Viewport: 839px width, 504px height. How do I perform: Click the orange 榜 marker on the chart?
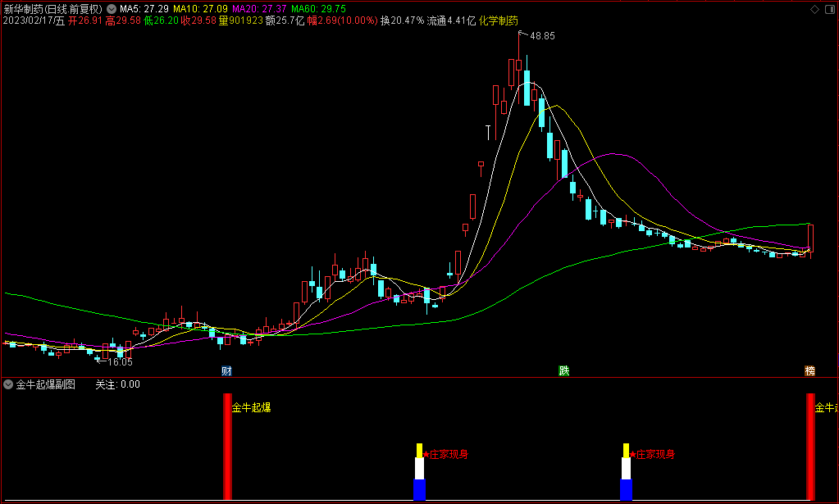[x=809, y=371]
